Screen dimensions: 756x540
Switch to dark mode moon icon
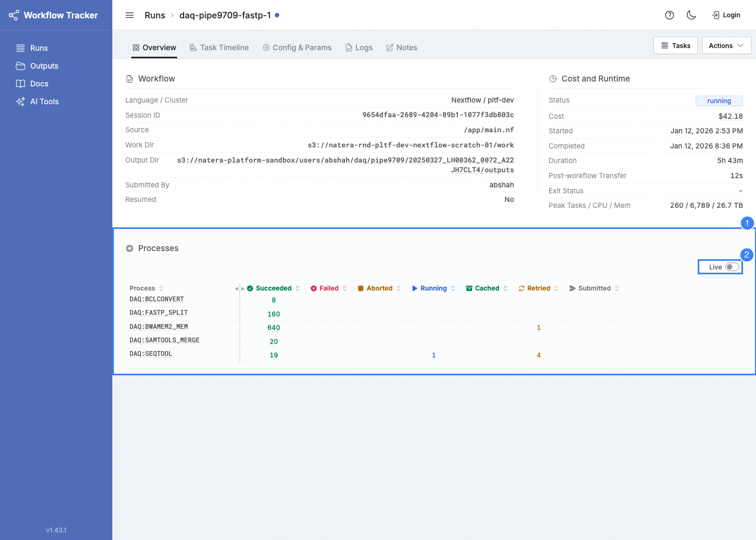[x=691, y=15]
